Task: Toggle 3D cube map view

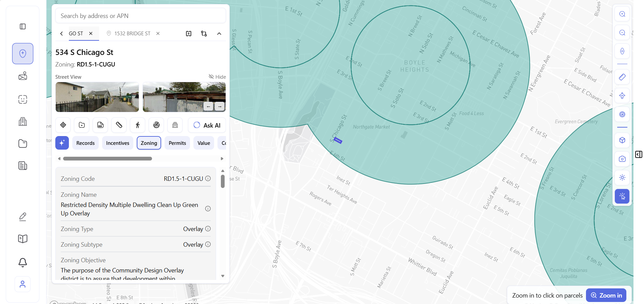Action: tap(622, 140)
